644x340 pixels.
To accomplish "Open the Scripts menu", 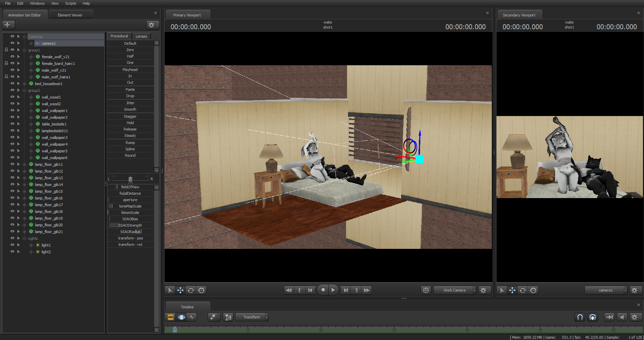I will pos(71,3).
